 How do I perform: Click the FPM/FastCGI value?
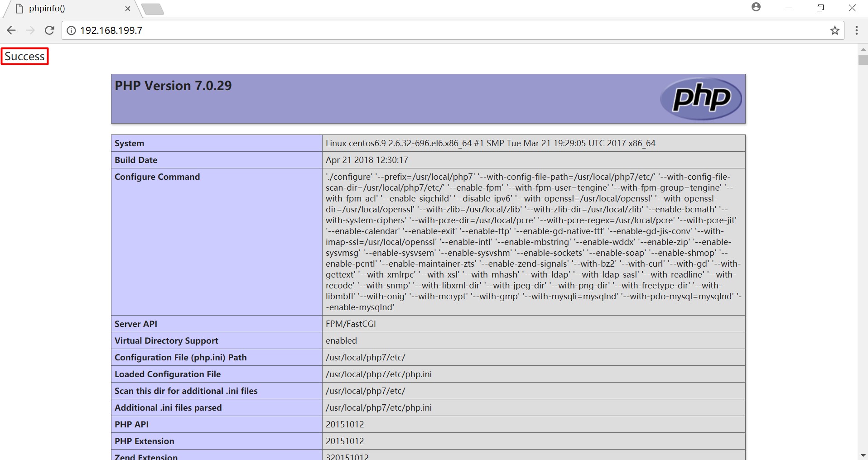(351, 324)
